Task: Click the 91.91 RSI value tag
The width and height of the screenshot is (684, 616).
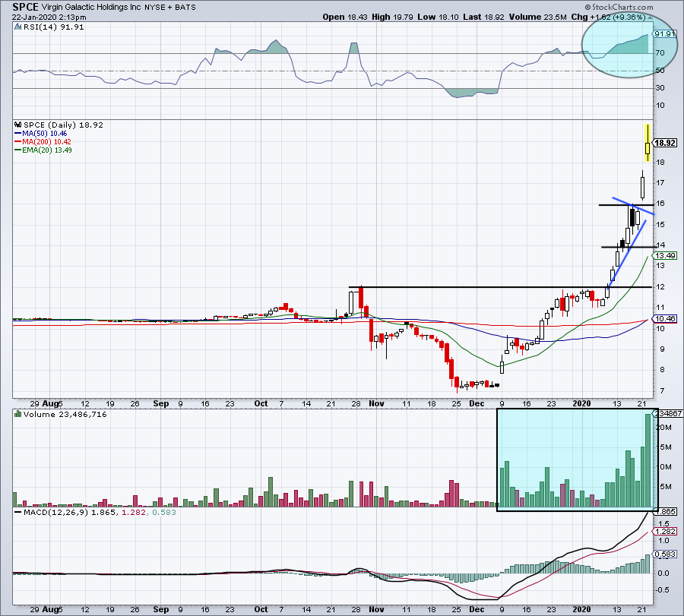Action: point(665,33)
